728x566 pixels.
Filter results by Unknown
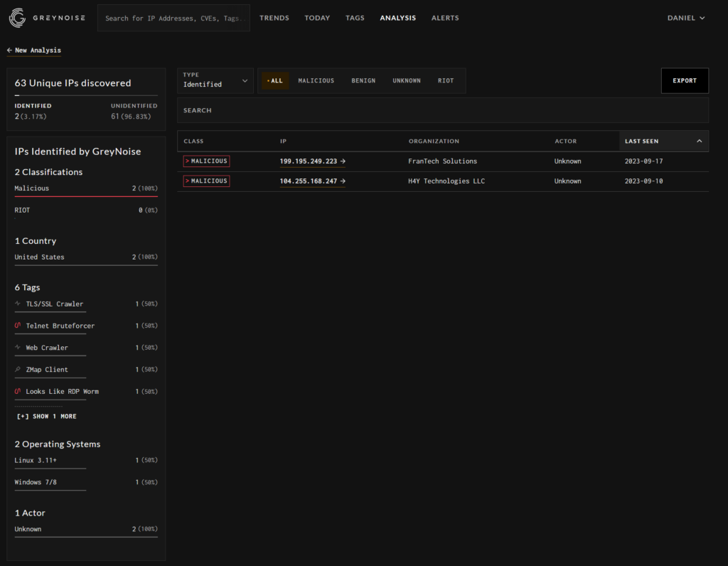click(x=407, y=81)
